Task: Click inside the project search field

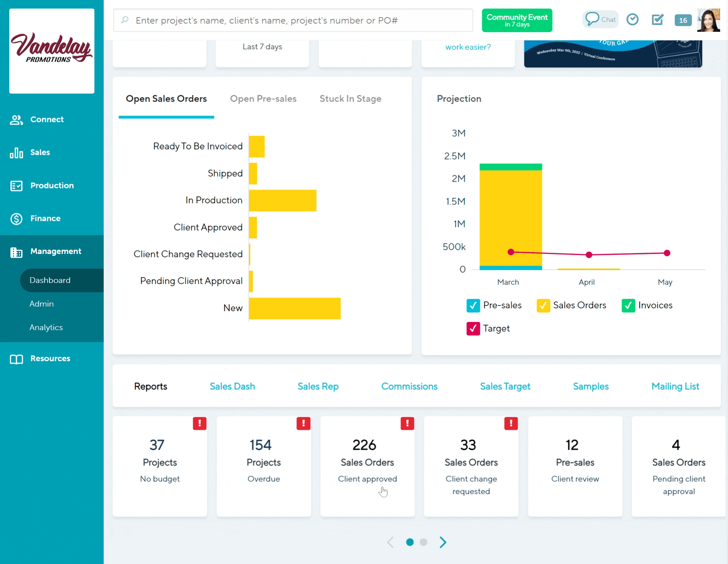Action: coord(293,20)
